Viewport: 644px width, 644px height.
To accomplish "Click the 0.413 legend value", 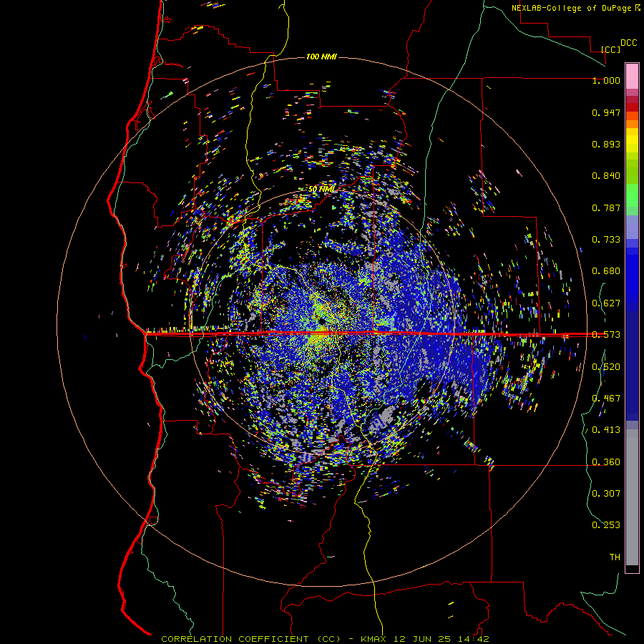I will click(606, 430).
